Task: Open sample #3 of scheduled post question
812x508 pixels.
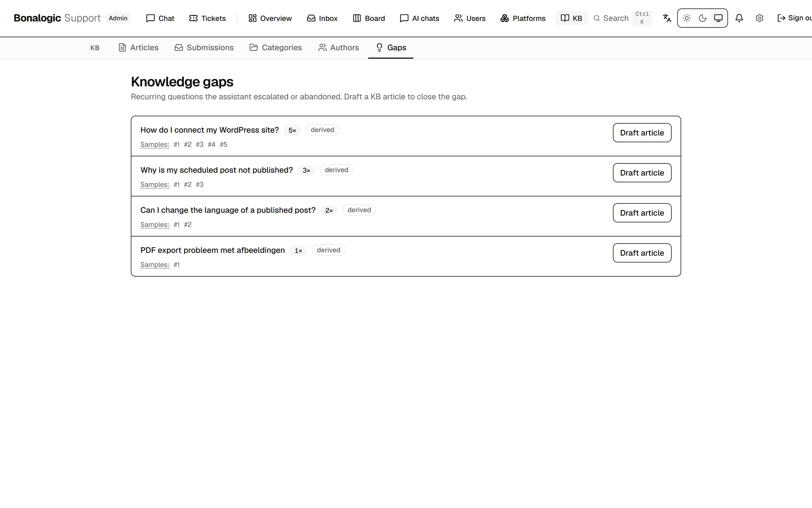Action: coord(200,185)
